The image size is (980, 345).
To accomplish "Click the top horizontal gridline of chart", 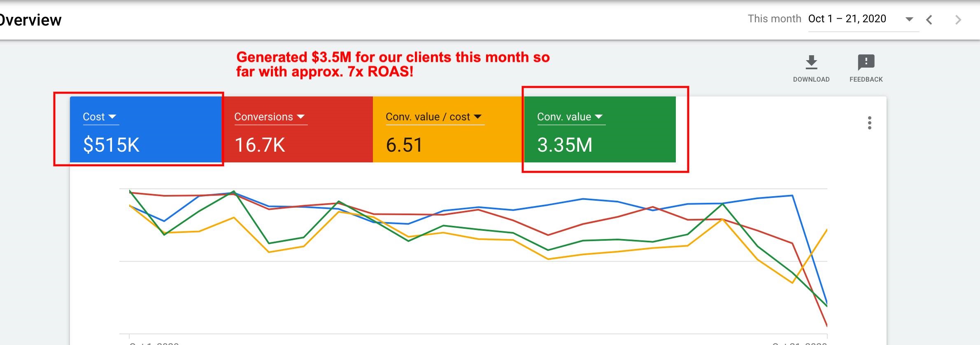I will (x=473, y=189).
